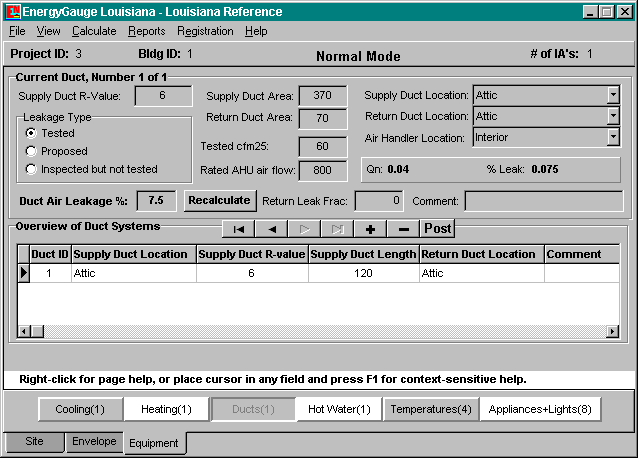Select the Tested leakage type
Viewport: 638px width, 458px height.
pos(31,133)
